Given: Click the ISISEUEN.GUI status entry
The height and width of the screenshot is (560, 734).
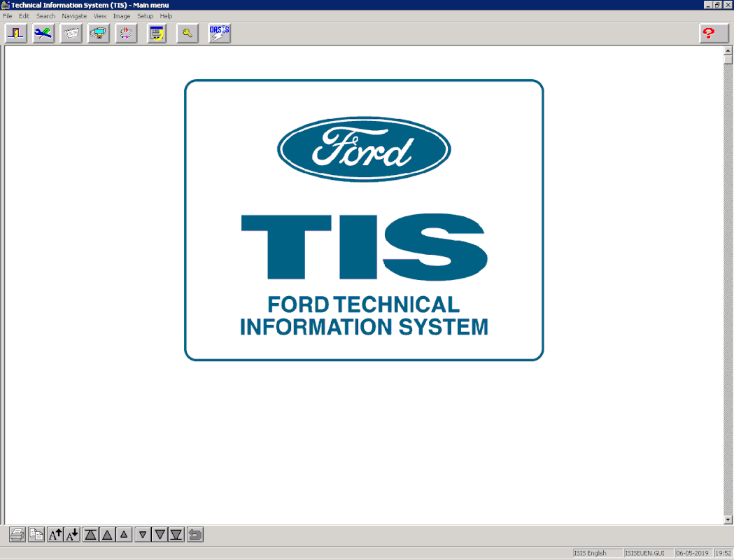Looking at the screenshot, I should [649, 553].
